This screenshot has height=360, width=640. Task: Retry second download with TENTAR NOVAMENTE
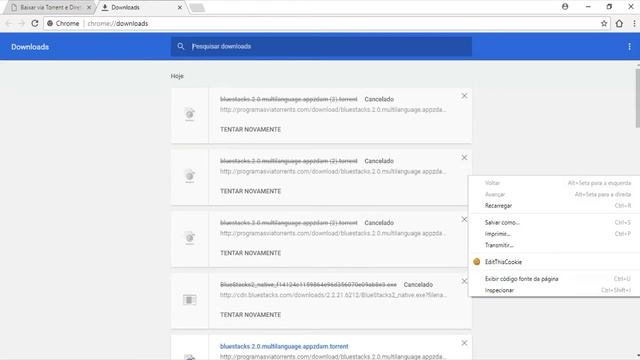click(x=251, y=191)
